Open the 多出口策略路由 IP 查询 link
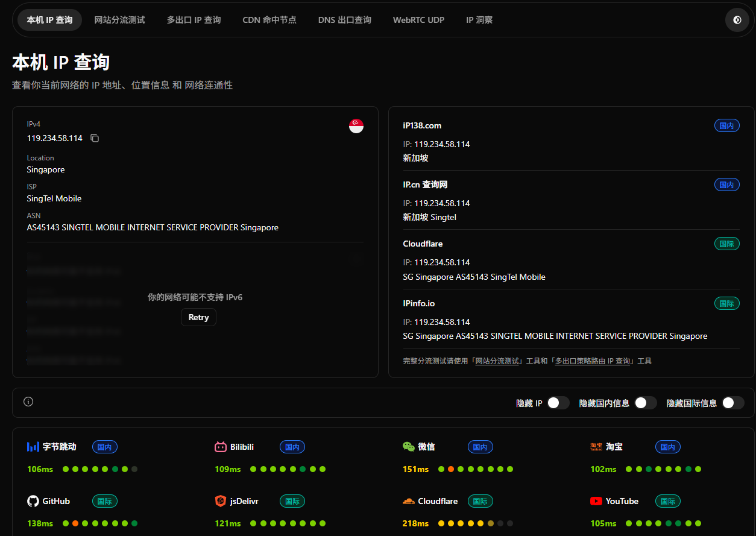The height and width of the screenshot is (536, 756). click(x=593, y=361)
